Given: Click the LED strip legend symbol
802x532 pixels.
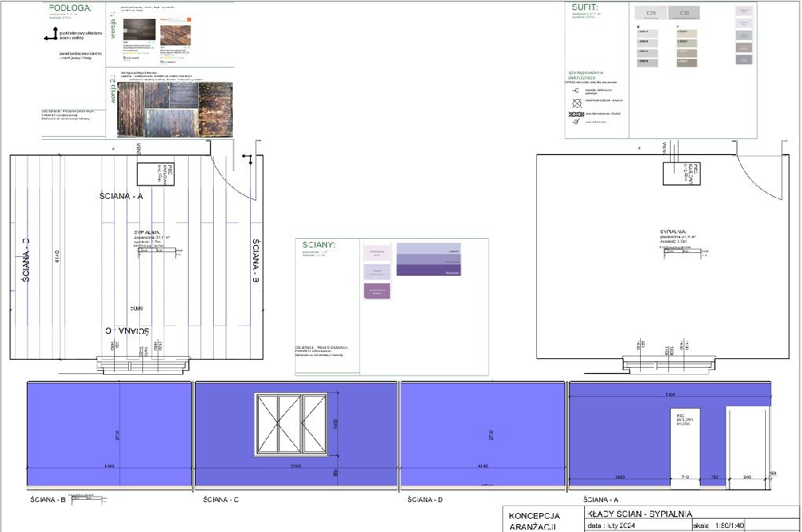Looking at the screenshot, I should [x=576, y=114].
